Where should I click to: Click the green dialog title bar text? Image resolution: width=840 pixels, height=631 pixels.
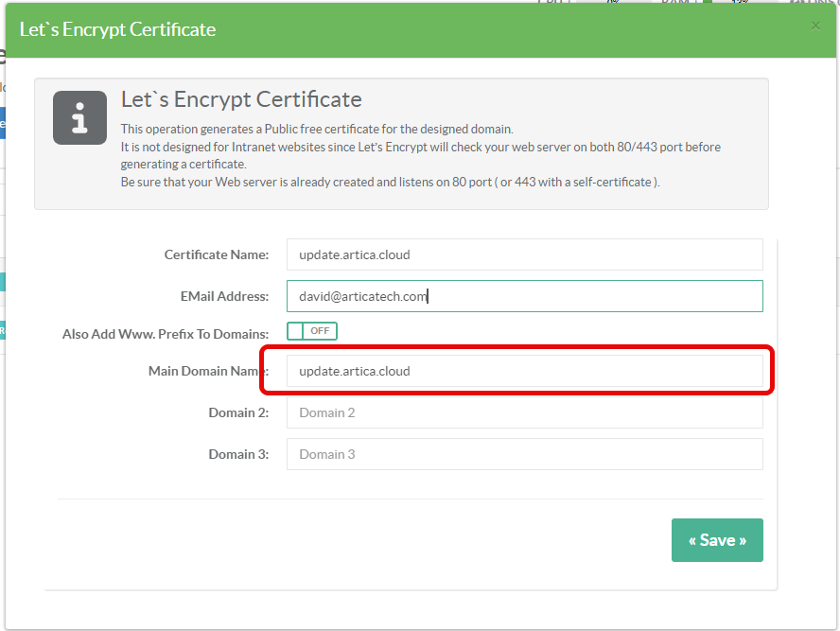tap(117, 29)
